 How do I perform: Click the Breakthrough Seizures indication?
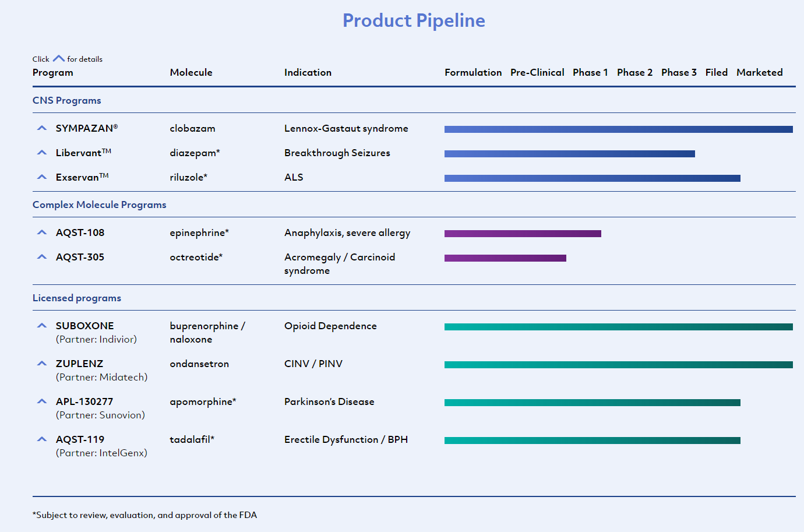337,153
